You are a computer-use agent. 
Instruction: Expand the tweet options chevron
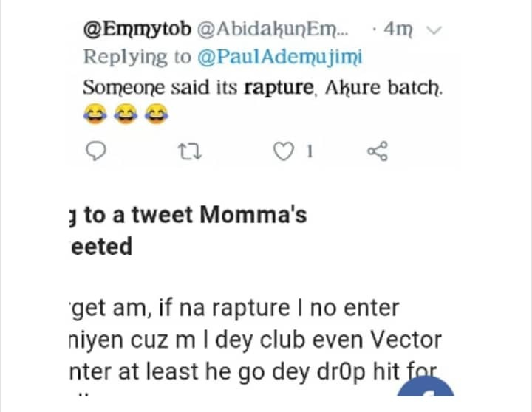click(x=435, y=30)
